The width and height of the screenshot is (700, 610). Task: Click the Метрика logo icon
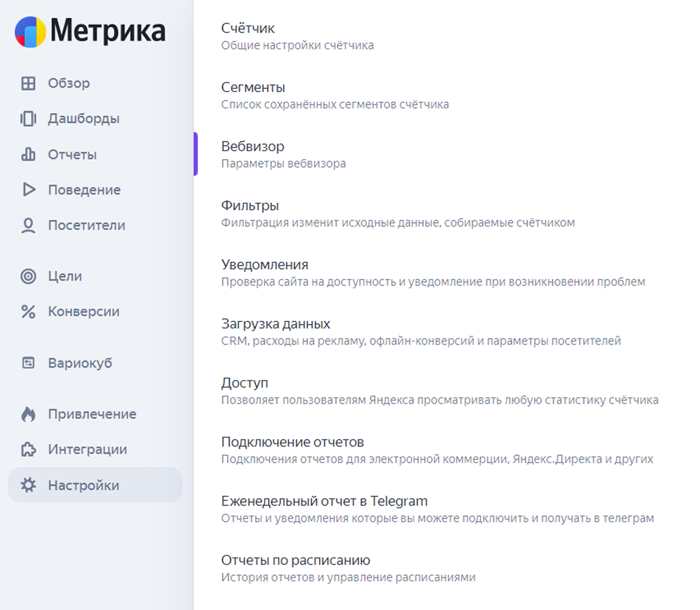pyautogui.click(x=30, y=32)
